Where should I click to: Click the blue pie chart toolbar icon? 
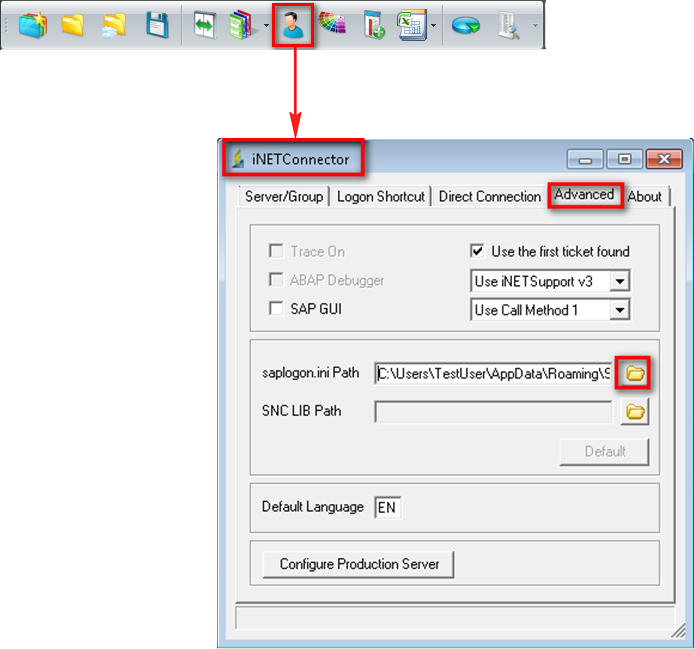pyautogui.click(x=465, y=25)
